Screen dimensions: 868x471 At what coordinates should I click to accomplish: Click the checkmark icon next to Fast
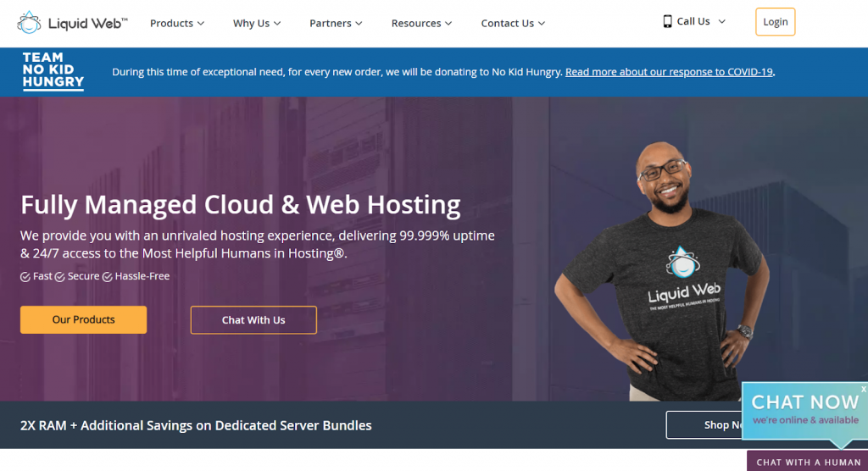(25, 277)
